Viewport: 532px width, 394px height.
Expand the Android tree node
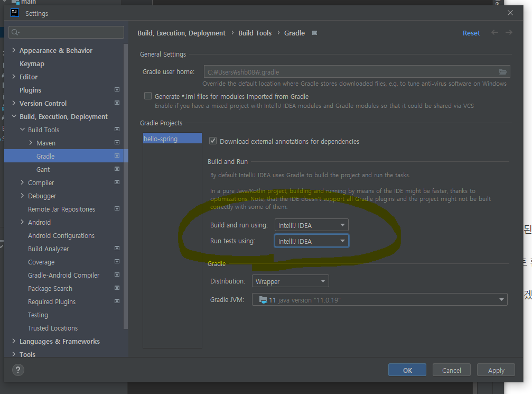[22, 222]
